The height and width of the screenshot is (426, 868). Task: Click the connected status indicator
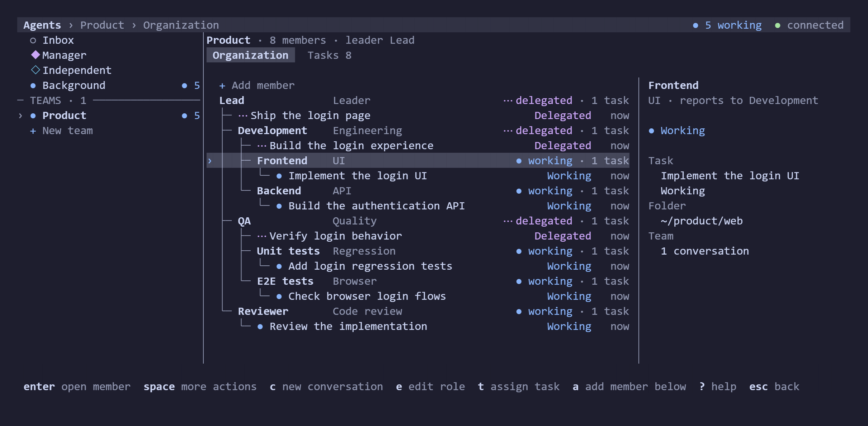(809, 25)
